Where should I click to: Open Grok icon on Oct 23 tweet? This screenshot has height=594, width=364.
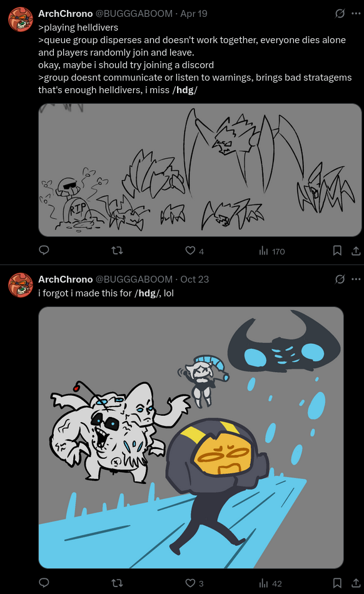pos(340,279)
